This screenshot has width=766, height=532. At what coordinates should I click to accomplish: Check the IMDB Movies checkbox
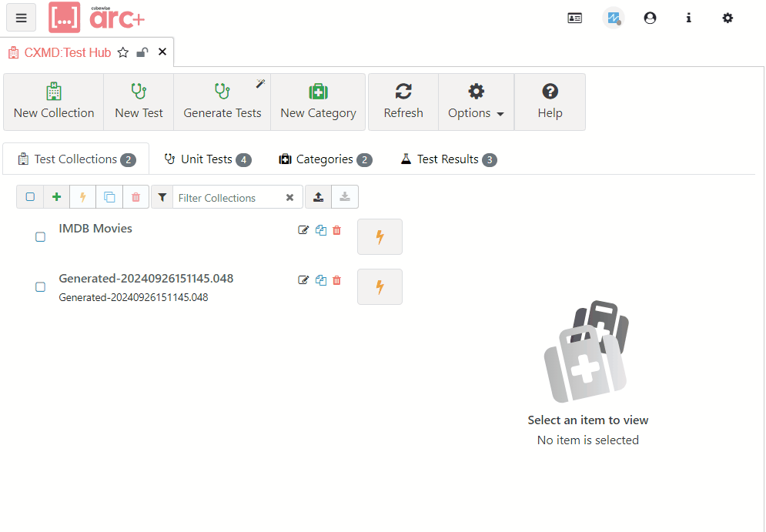click(41, 237)
